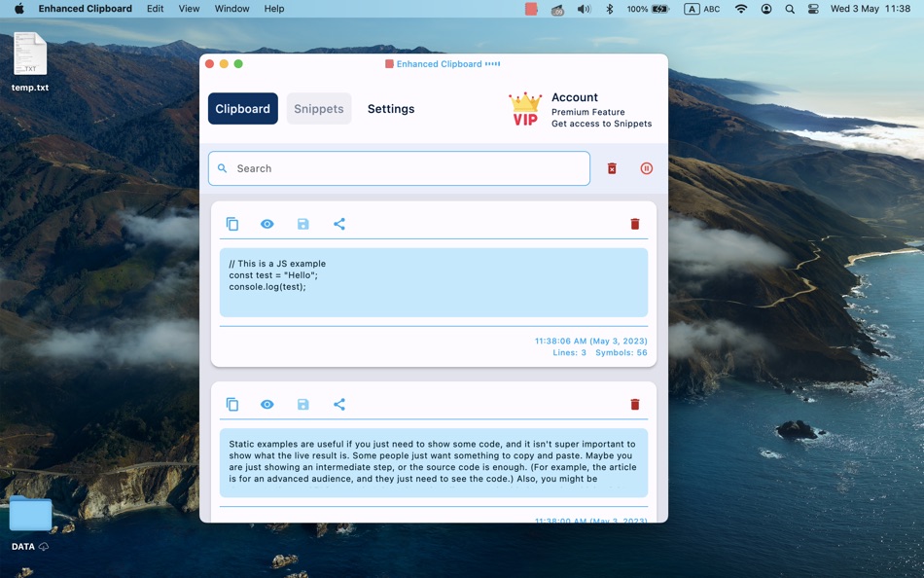This screenshot has height=578, width=924.
Task: Save the Static examples entry
Action: 302,405
